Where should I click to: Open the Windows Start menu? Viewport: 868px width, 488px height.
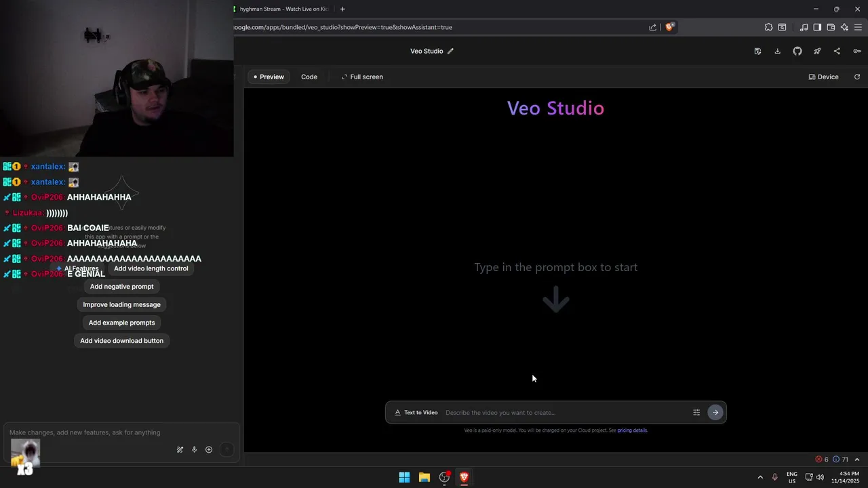(x=404, y=477)
